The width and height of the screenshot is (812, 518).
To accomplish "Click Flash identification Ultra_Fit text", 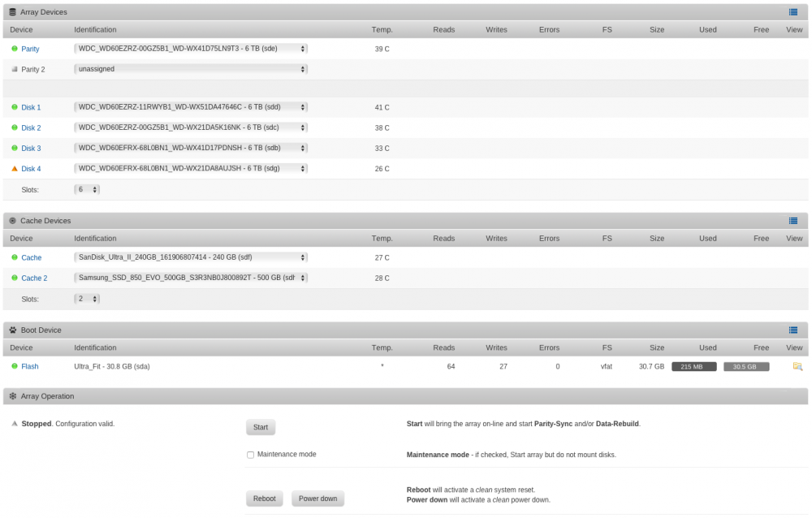I will point(112,366).
